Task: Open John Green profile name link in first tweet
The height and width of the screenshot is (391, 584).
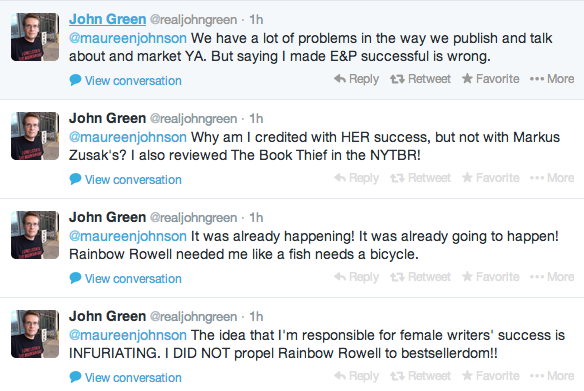Action: coord(107,19)
